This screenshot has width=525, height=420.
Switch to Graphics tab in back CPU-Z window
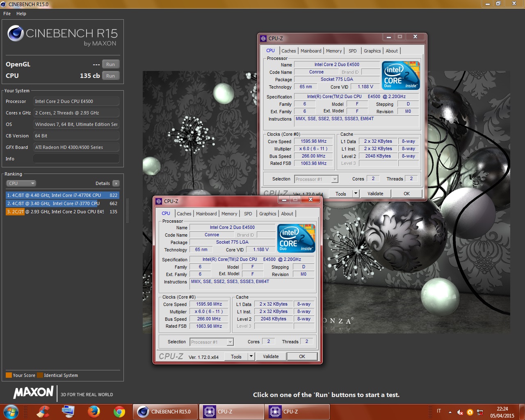point(372,51)
